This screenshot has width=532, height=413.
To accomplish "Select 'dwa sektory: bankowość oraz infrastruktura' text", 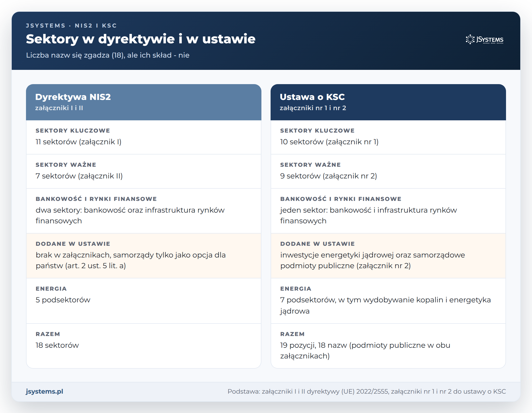I will [x=115, y=210].
